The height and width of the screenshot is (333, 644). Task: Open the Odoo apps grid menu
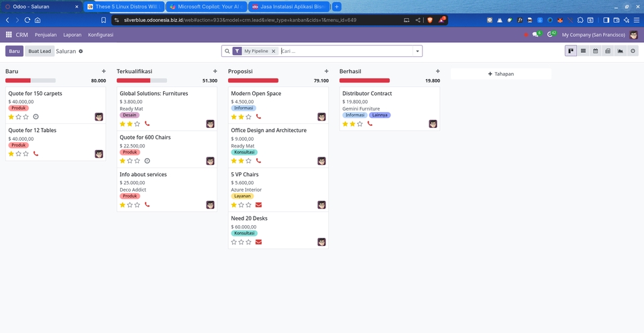[x=9, y=34]
